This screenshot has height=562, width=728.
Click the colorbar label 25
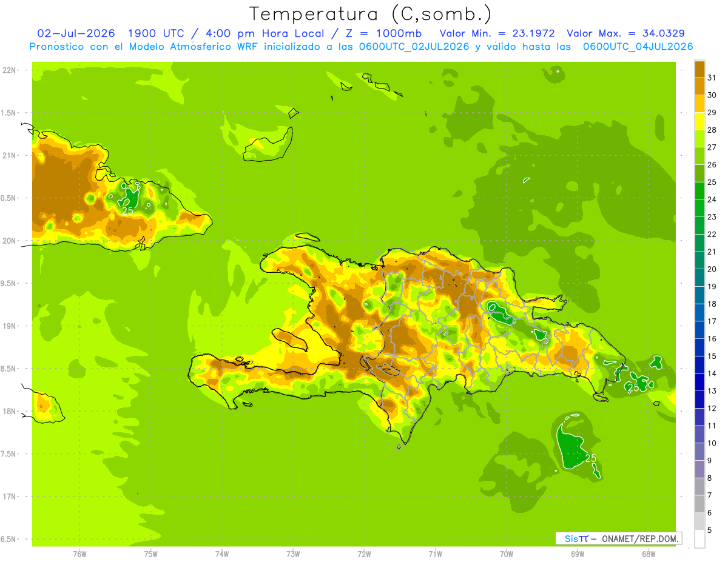pos(712,182)
